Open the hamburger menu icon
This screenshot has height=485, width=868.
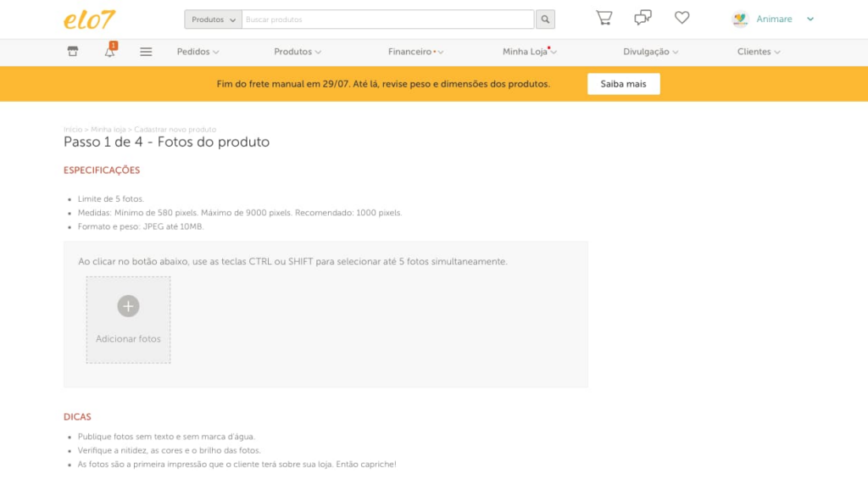(146, 52)
